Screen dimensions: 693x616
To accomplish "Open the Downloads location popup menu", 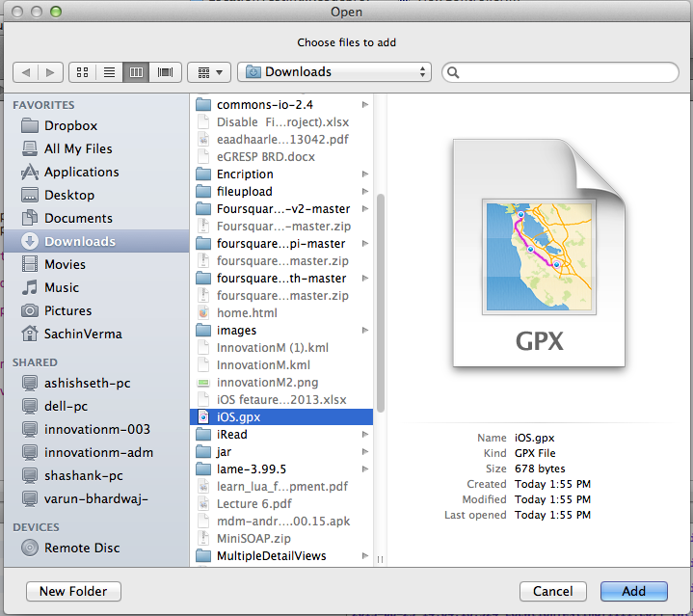I will 334,72.
